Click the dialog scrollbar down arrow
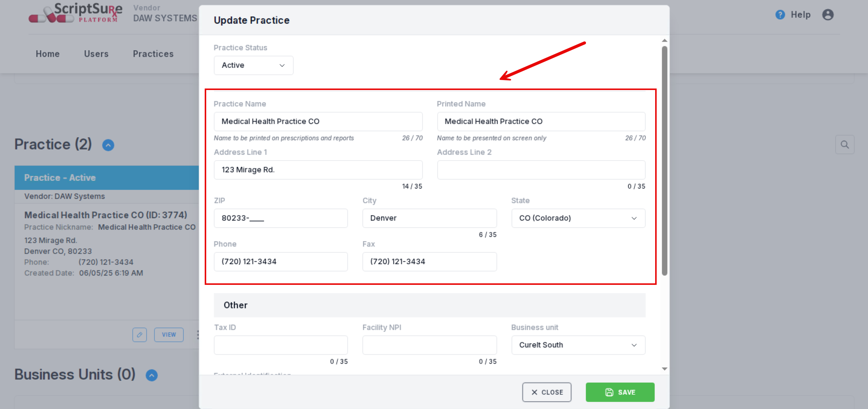This screenshot has height=409, width=868. [x=664, y=369]
